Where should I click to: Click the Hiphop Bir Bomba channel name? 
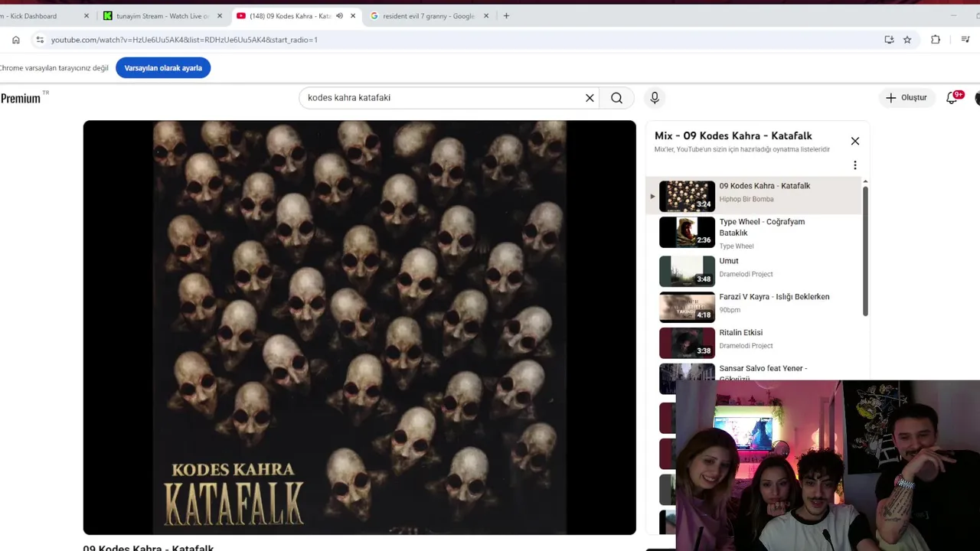pyautogui.click(x=746, y=199)
